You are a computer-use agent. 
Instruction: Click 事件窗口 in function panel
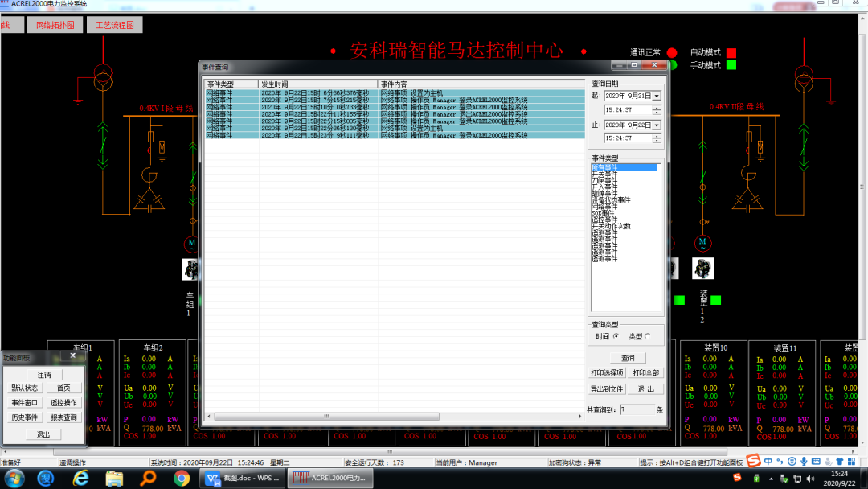click(24, 403)
